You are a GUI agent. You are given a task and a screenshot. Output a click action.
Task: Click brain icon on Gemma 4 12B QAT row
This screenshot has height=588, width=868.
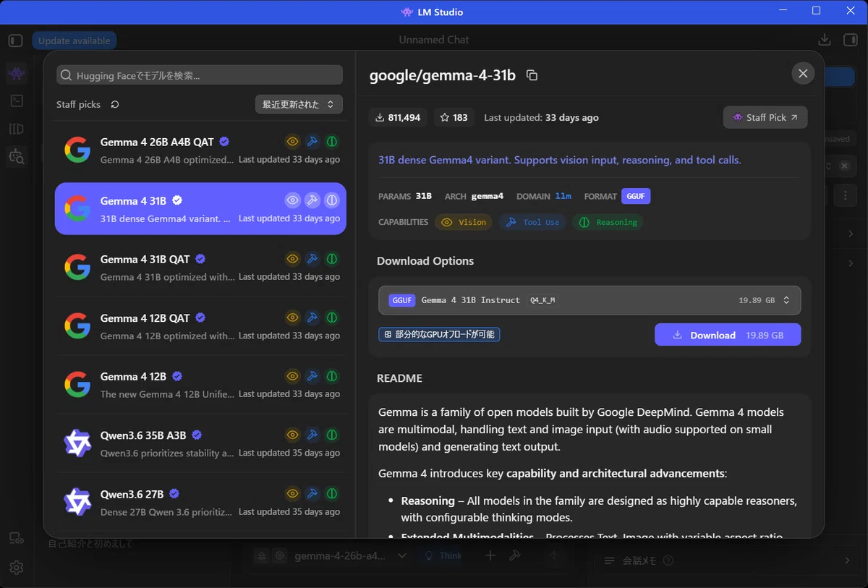tap(332, 318)
